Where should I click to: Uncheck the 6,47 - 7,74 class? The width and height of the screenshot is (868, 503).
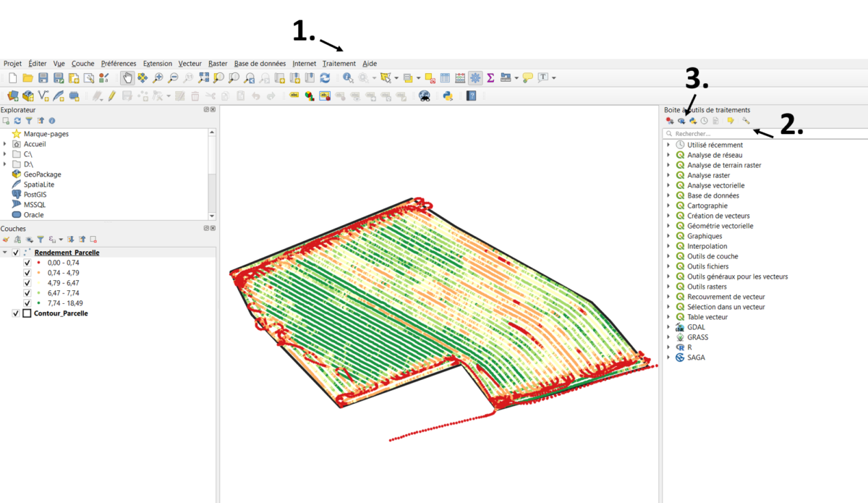tap(27, 293)
